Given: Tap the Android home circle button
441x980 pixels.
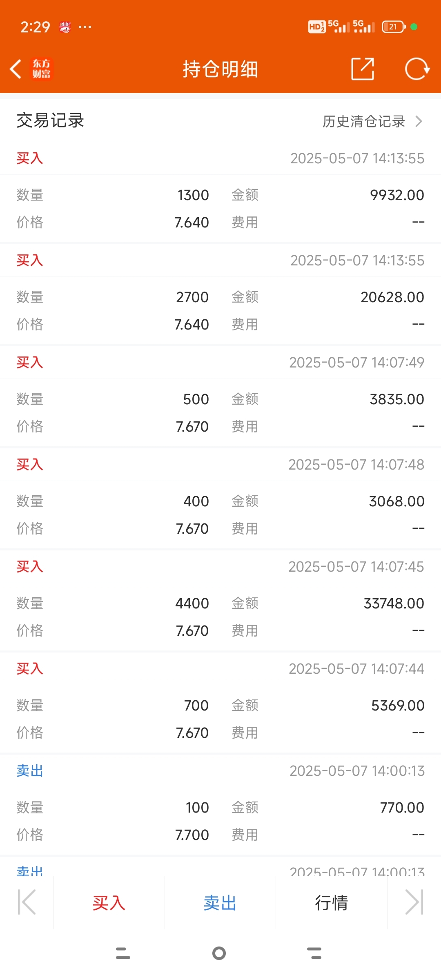Looking at the screenshot, I should pyautogui.click(x=219, y=953).
